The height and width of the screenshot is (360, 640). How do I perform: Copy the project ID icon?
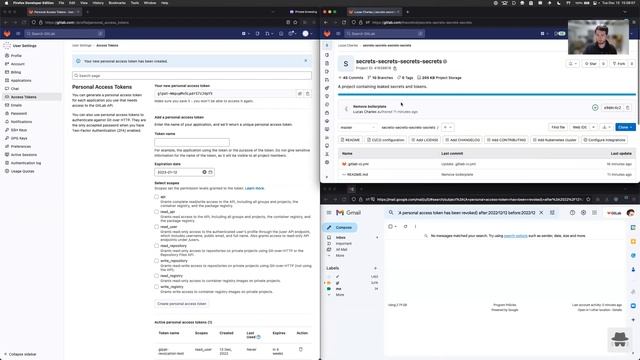point(395,69)
